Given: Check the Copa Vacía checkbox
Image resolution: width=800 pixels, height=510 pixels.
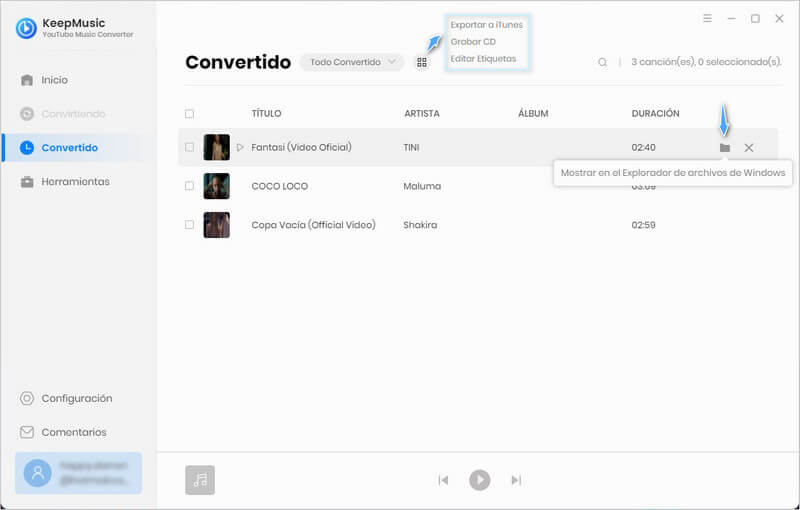Looking at the screenshot, I should point(189,225).
